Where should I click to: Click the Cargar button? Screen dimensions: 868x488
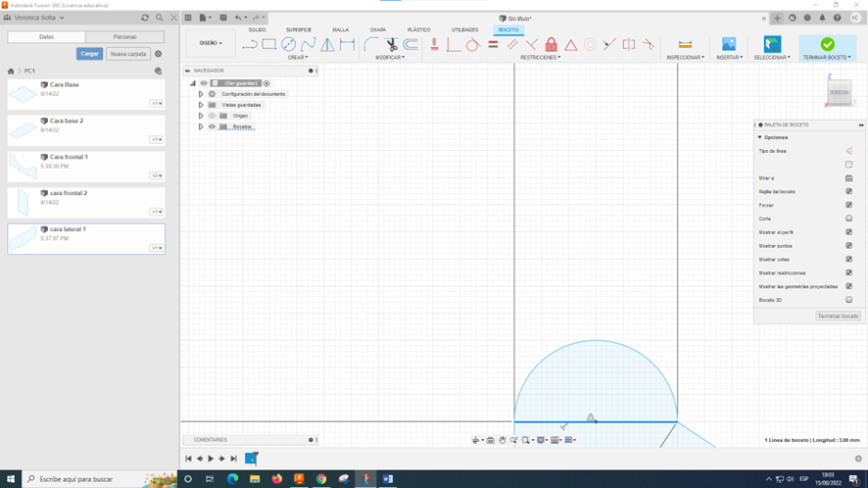(x=90, y=54)
